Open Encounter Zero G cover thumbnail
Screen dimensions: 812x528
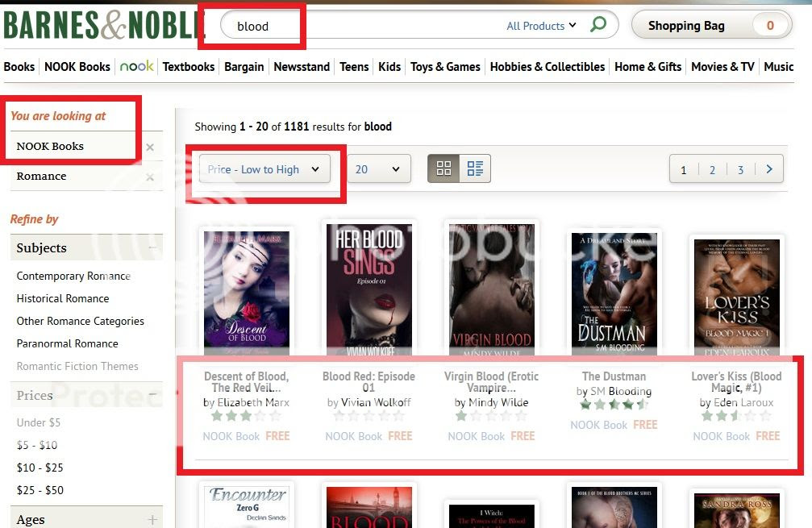click(x=247, y=507)
